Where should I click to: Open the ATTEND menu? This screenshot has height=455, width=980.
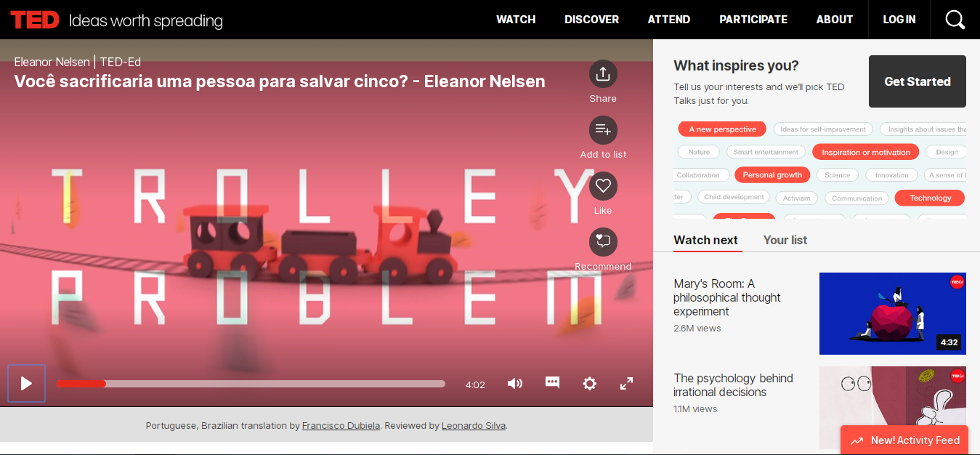(669, 20)
